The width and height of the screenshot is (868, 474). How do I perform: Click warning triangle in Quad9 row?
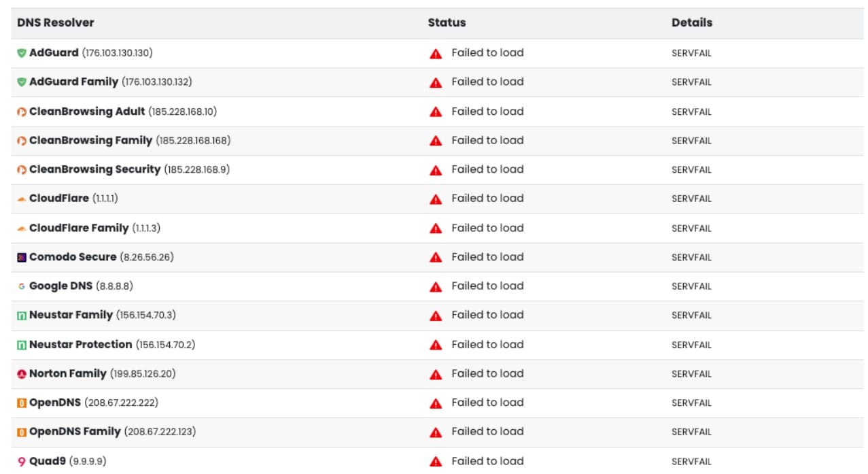click(x=436, y=462)
